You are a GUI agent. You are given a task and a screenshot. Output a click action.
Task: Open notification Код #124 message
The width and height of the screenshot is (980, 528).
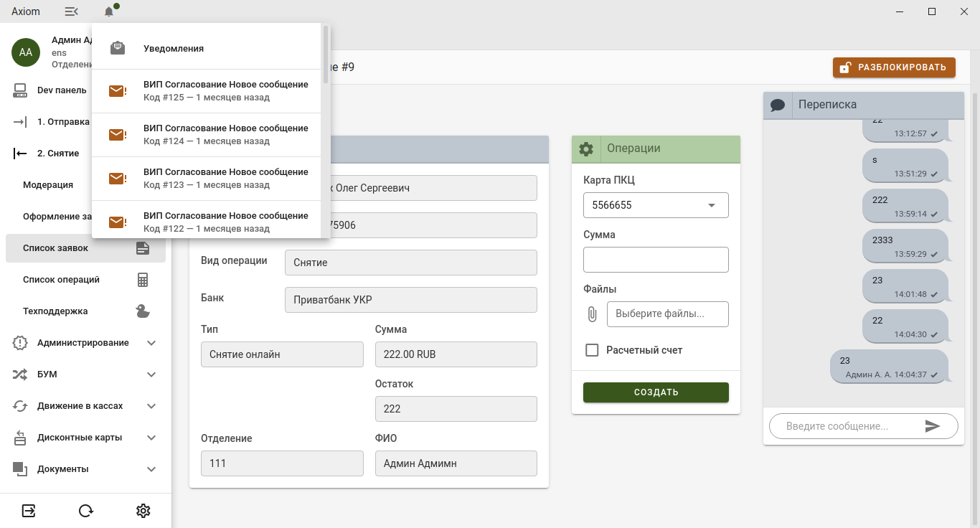pyautogui.click(x=207, y=135)
